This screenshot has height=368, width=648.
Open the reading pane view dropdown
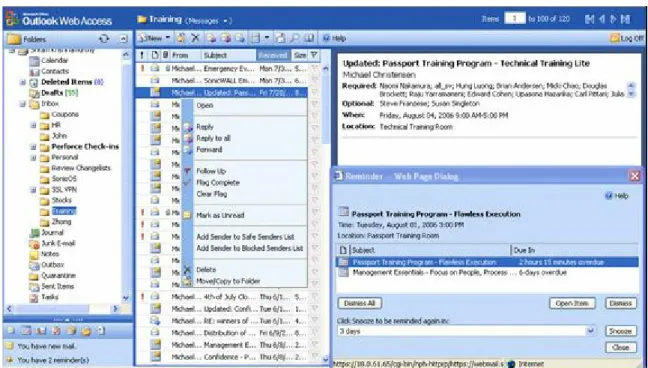(x=267, y=38)
